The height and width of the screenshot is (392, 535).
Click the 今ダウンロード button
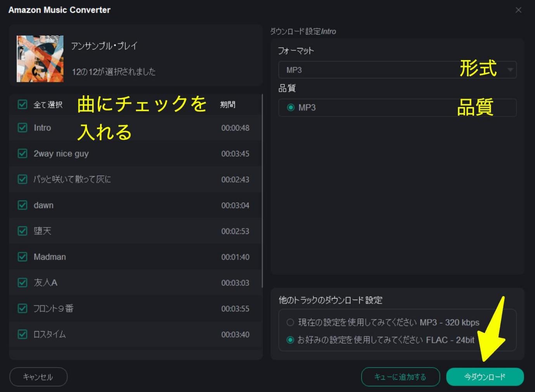coord(485,377)
